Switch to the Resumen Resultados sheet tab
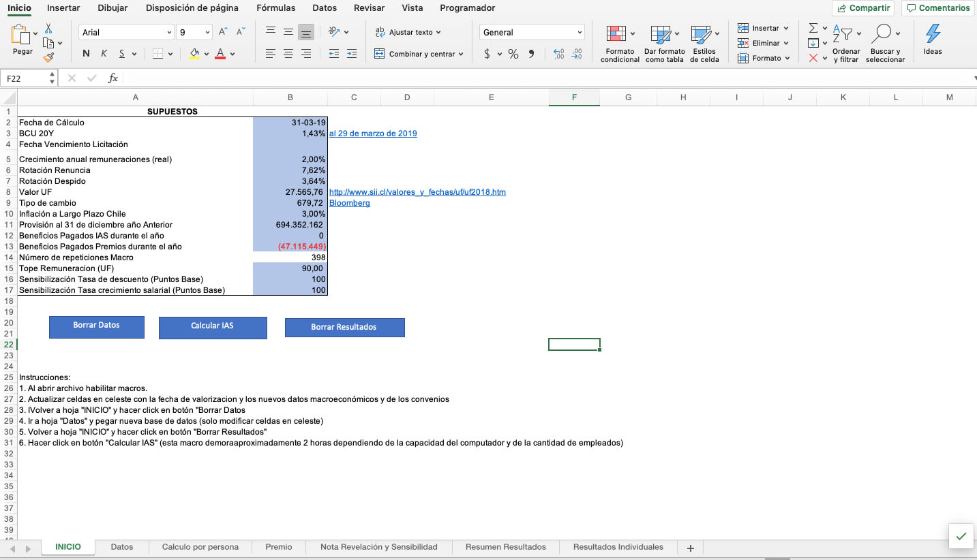 pyautogui.click(x=505, y=547)
